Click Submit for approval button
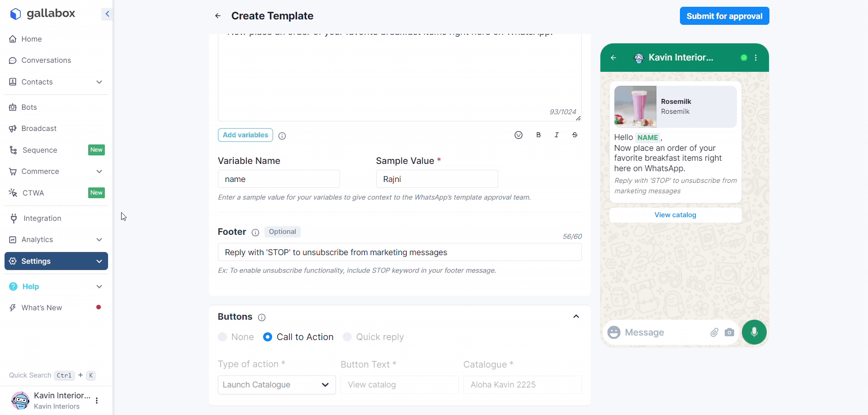868x415 pixels. tap(724, 16)
